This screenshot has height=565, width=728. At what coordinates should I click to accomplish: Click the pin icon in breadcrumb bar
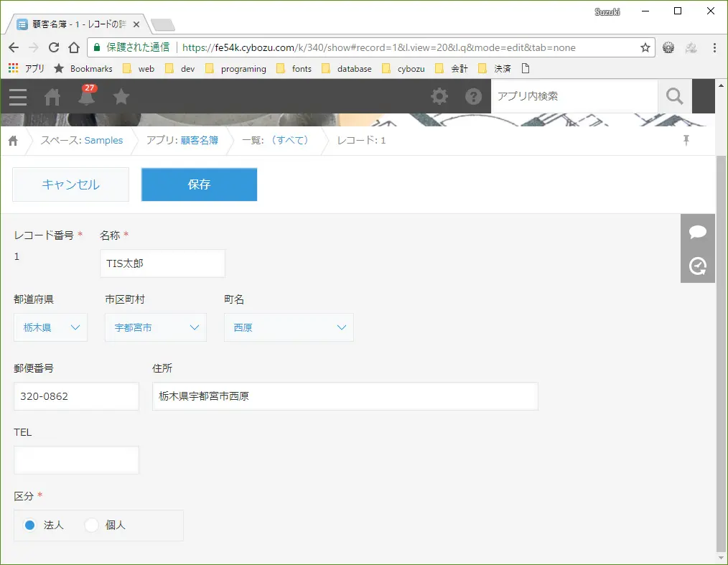(686, 140)
